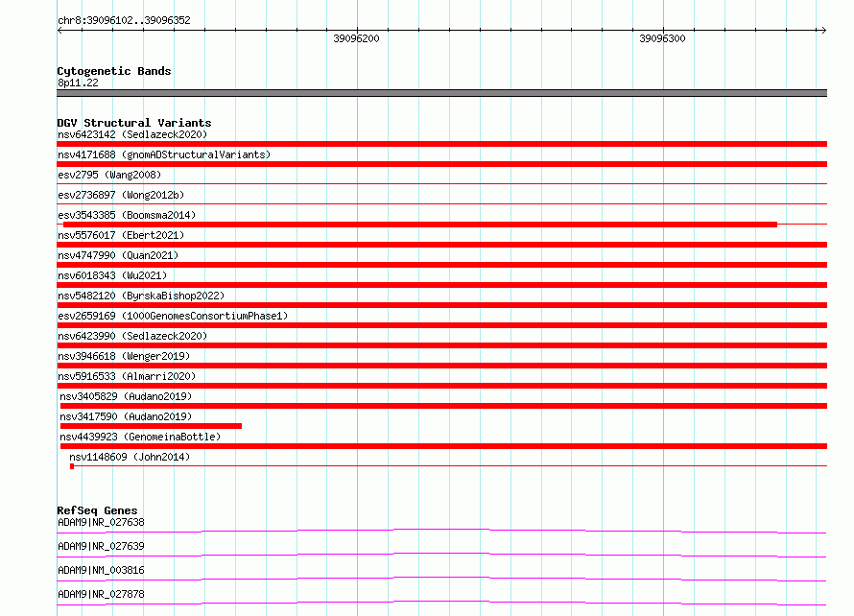Image resolution: width=854 pixels, height=616 pixels.
Task: Click the magenta intron line of ADAM9|NR_027878
Action: click(441, 603)
